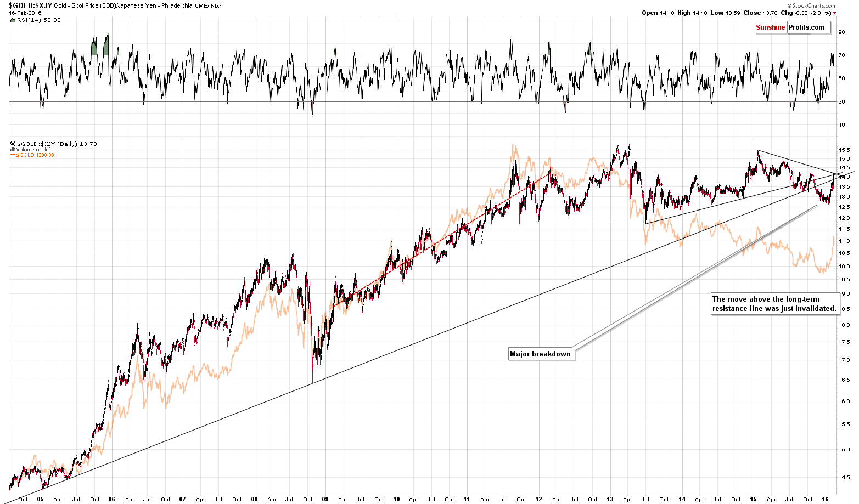
Task: Click the RSI 70 axis label
Action: coord(841,55)
